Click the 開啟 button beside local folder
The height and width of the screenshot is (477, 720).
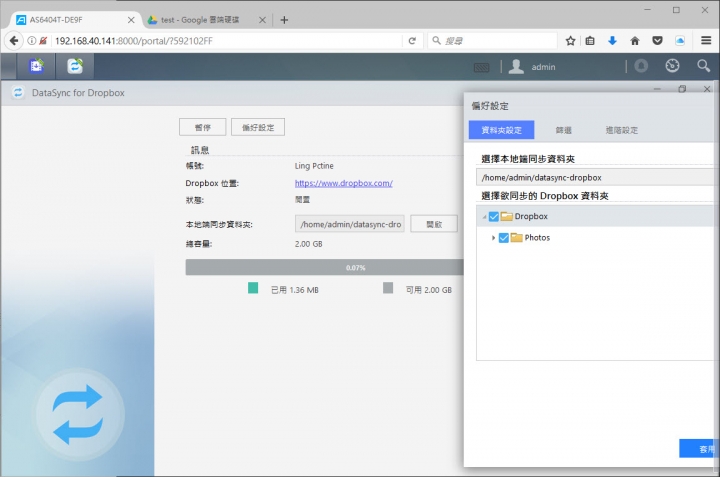coord(434,224)
